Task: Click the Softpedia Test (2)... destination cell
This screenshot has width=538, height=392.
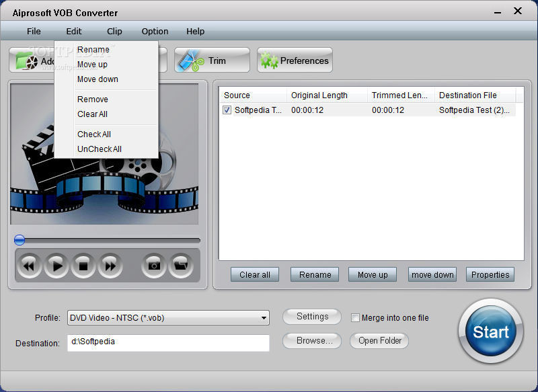Action: (474, 110)
